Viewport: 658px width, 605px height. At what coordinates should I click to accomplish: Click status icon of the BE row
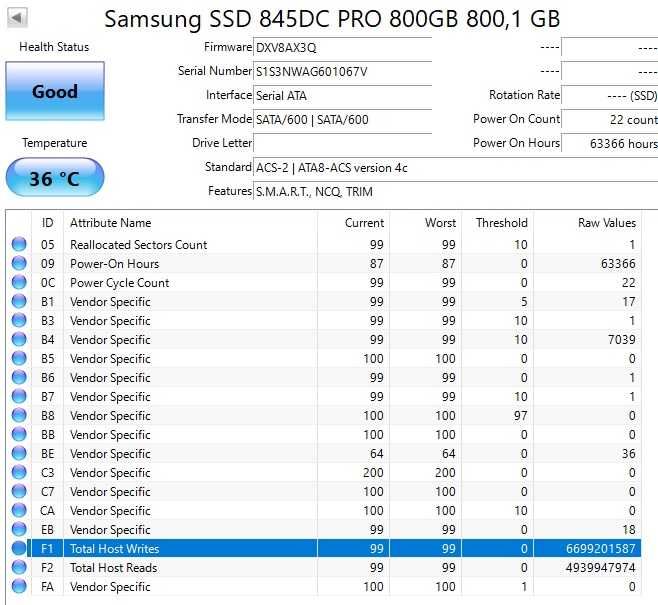click(19, 453)
